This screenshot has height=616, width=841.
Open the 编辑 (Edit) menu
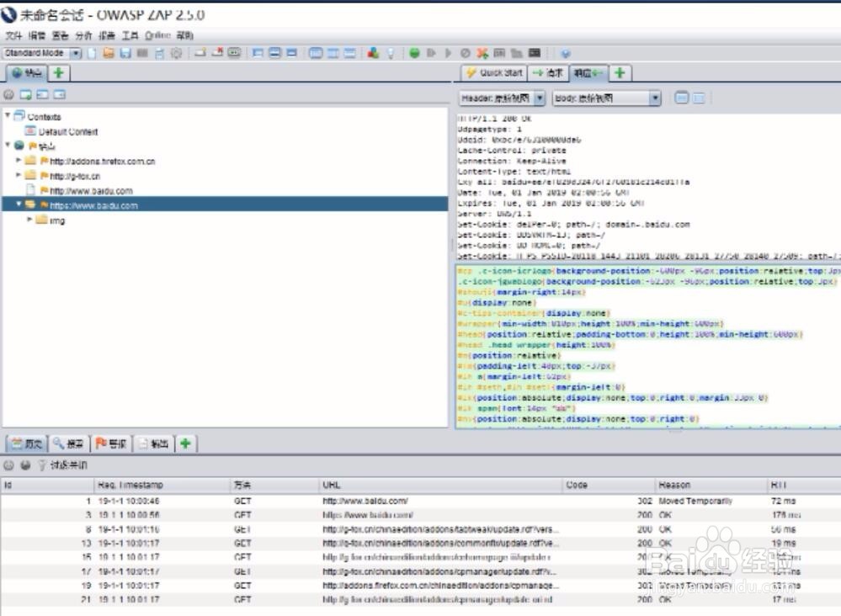(x=36, y=35)
